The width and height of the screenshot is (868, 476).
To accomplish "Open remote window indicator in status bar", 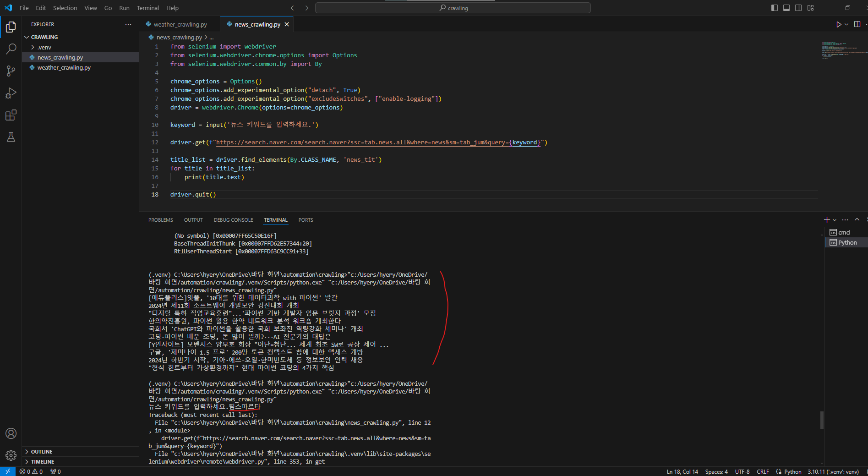I will coord(8,471).
